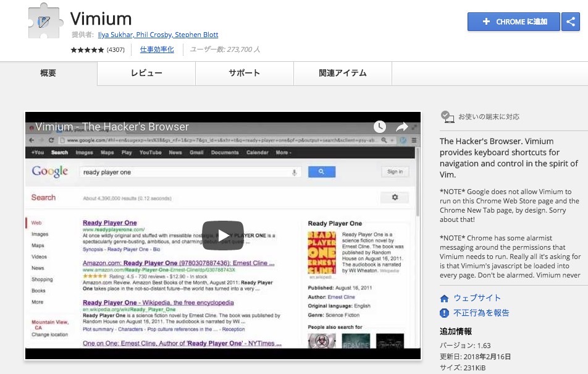Screen dimensions: 588x374
Task: Play the Vimium video
Action: click(223, 236)
